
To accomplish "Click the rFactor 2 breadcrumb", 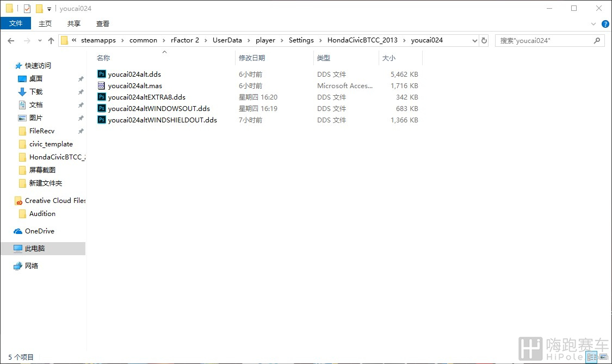I will (185, 40).
